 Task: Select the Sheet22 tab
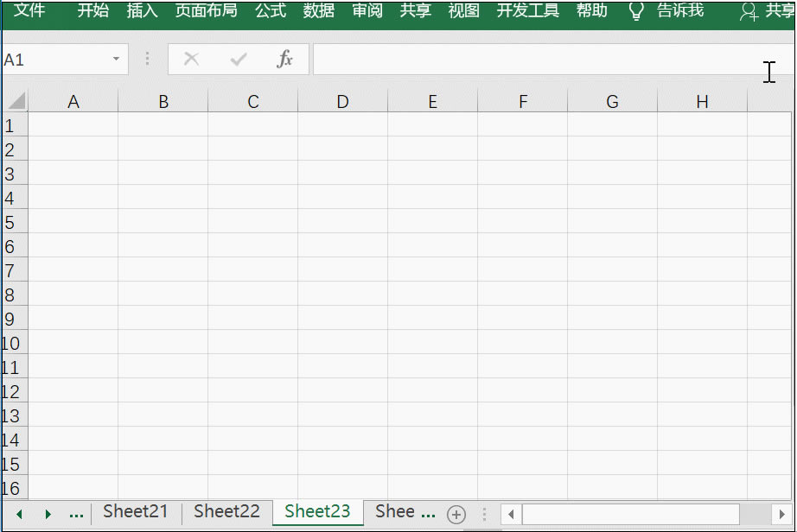pyautogui.click(x=226, y=512)
